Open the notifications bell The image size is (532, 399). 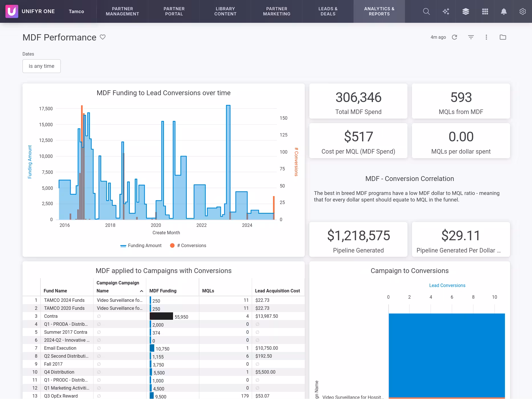click(503, 11)
